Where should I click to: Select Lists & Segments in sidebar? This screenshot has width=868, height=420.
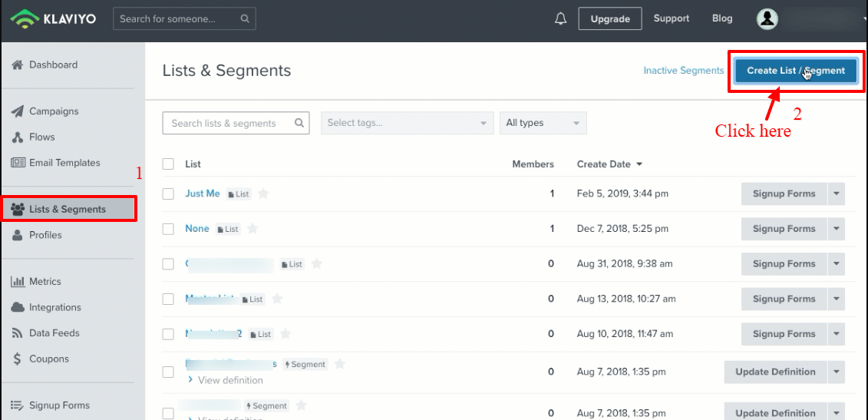[68, 210]
